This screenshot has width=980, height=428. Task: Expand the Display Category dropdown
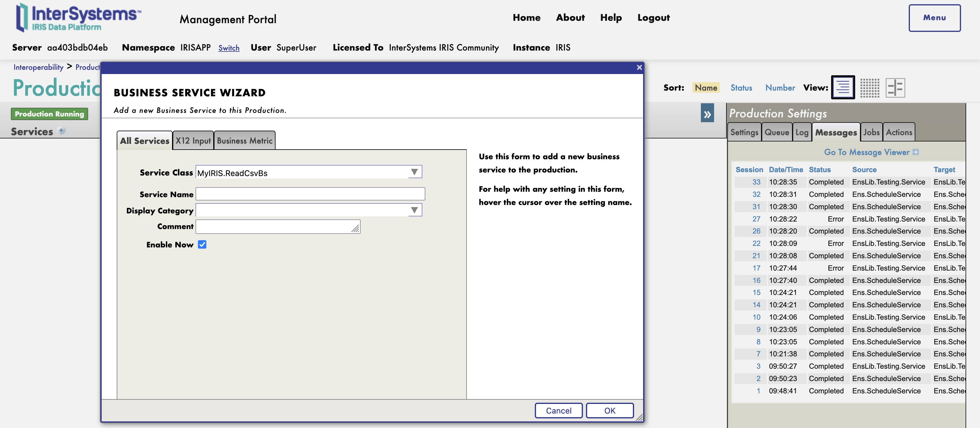coord(414,210)
